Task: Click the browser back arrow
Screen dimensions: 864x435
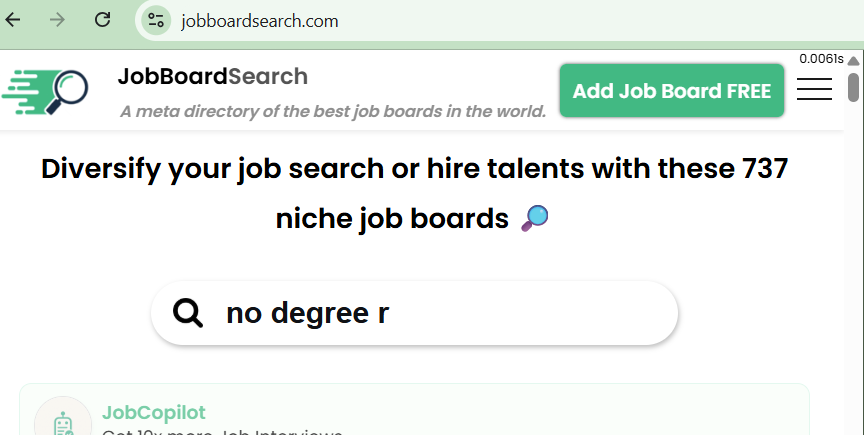Action: pos(14,20)
